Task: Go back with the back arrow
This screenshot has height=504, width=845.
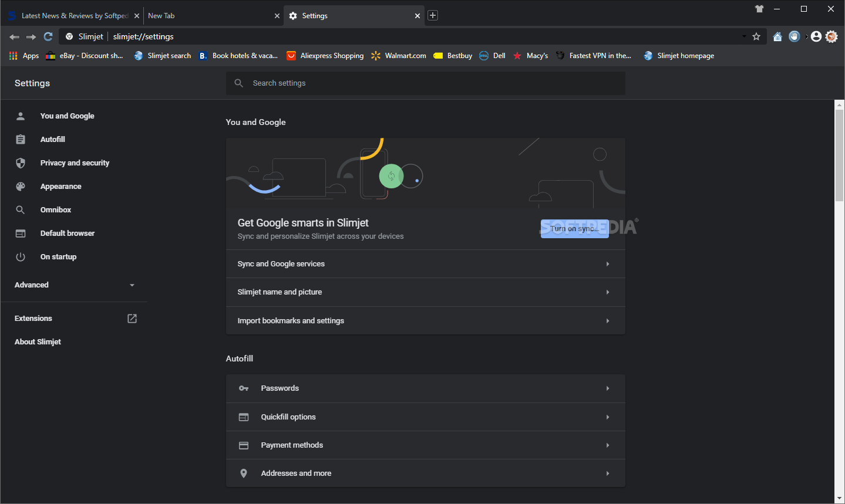Action: (14, 37)
